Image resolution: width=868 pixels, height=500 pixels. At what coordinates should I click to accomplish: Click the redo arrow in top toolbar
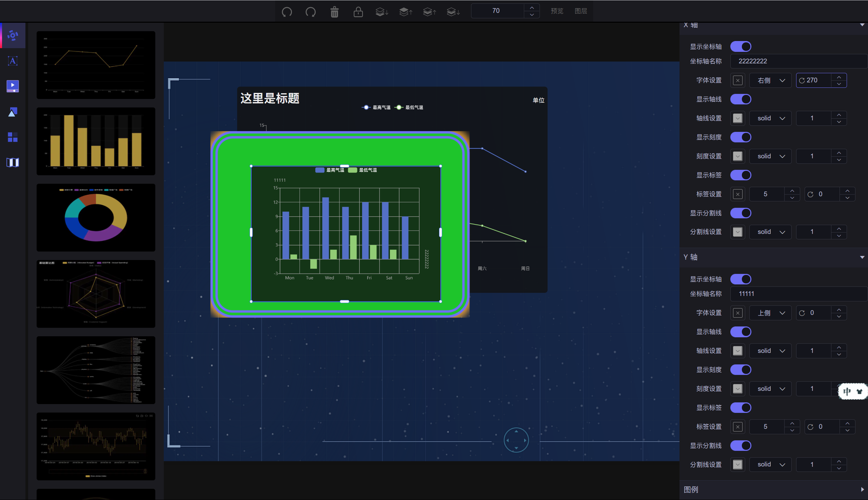coord(311,12)
